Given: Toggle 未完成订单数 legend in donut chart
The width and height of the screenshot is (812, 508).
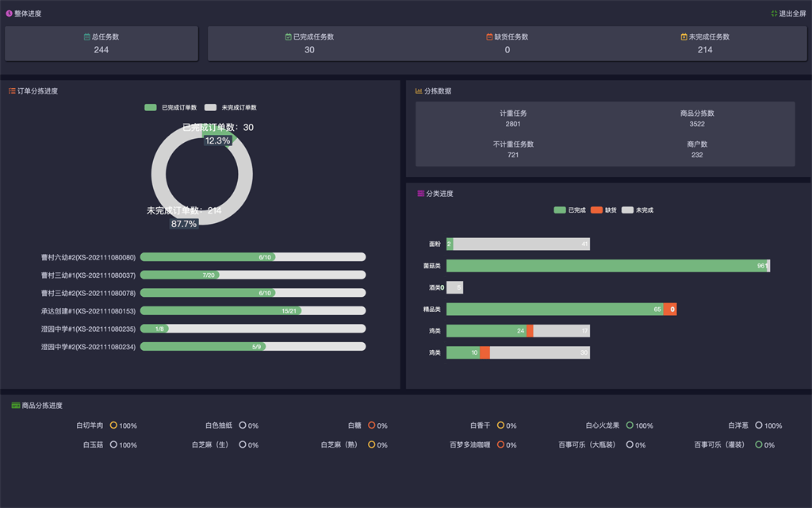Looking at the screenshot, I should pyautogui.click(x=211, y=107).
